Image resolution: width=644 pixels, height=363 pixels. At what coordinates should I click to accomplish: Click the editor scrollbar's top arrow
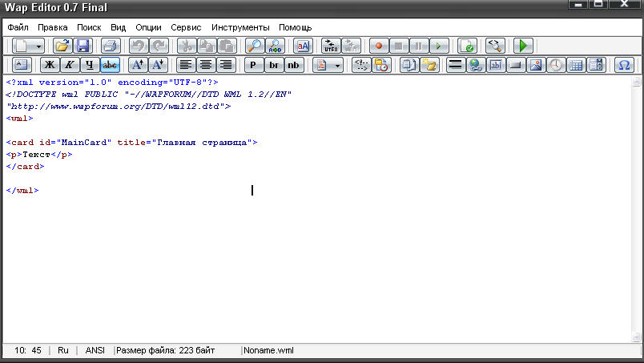pyautogui.click(x=636, y=81)
